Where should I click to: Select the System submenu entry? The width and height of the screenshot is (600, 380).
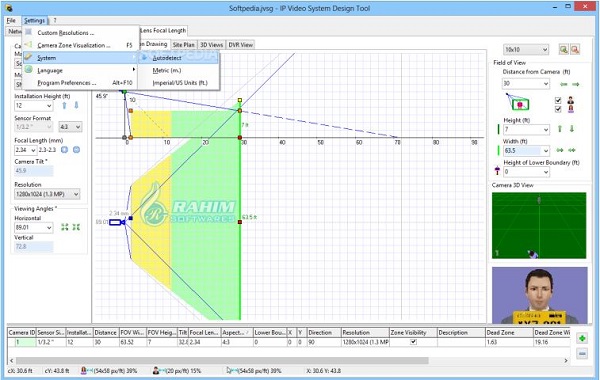[80, 58]
